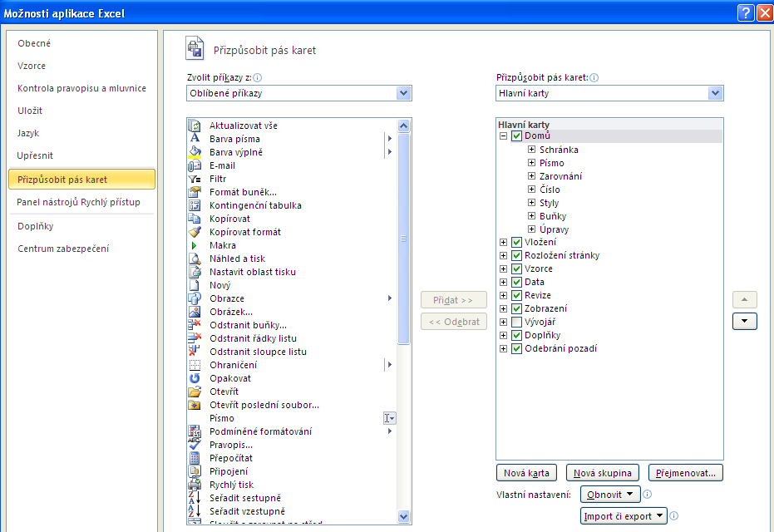Click the Seřadit sestupně sort icon

click(195, 497)
